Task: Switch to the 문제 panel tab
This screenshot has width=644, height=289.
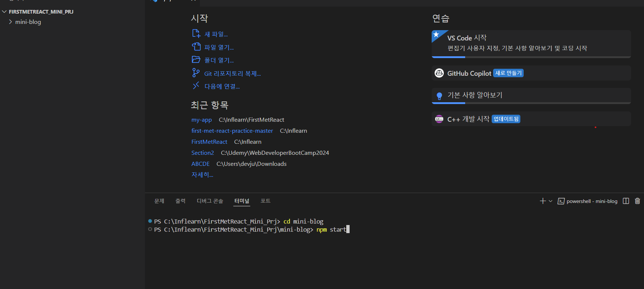Action: [x=159, y=201]
